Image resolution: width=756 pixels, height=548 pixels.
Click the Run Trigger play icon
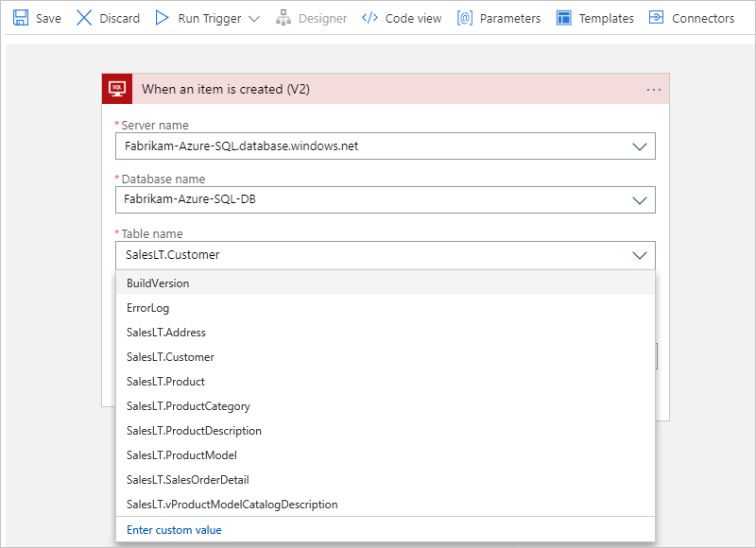pos(160,17)
